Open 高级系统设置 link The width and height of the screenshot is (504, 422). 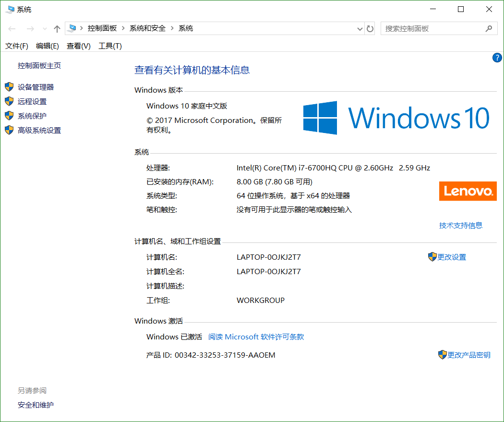coord(39,131)
